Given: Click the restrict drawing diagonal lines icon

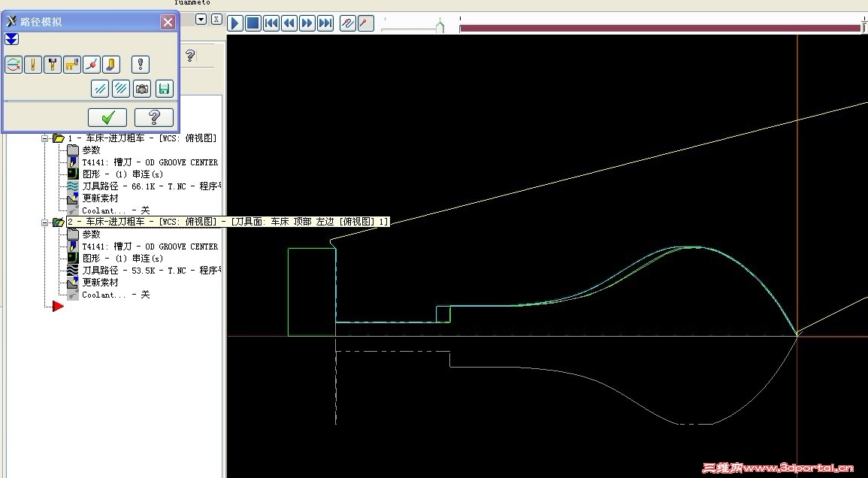Looking at the screenshot, I should (x=100, y=89).
